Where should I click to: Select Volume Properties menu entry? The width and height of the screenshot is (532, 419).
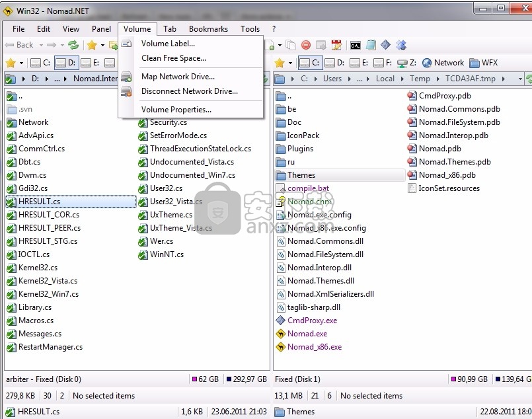pyautogui.click(x=191, y=110)
